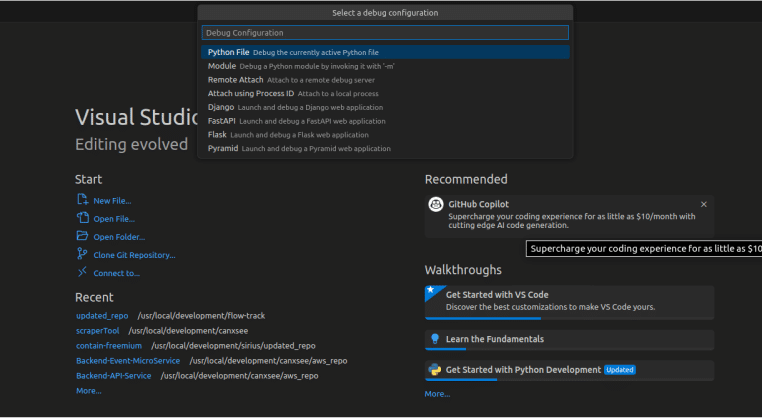
Task: Click the Python logo icon in walkthroughs
Action: [435, 369]
